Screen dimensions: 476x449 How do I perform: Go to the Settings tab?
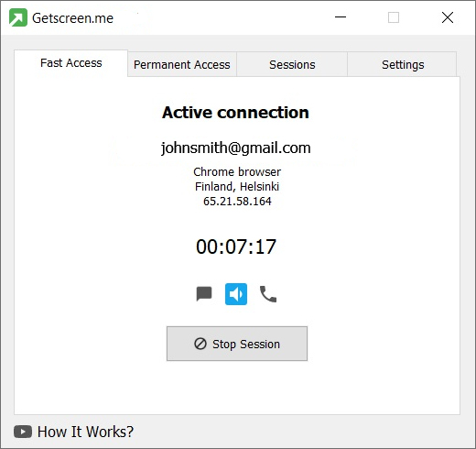pyautogui.click(x=403, y=64)
